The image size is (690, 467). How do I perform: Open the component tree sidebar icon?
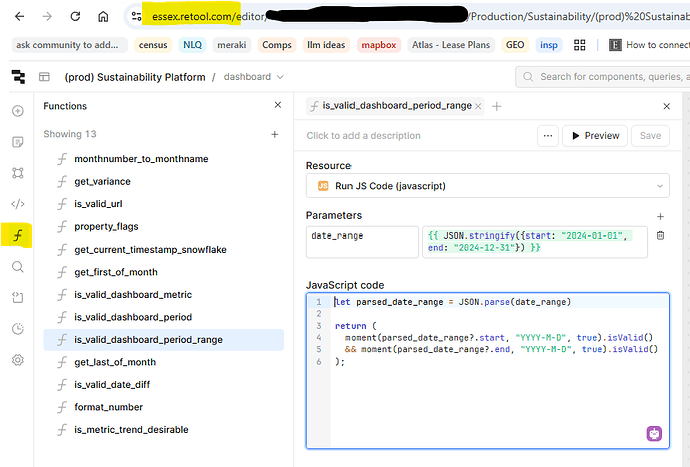(18, 173)
